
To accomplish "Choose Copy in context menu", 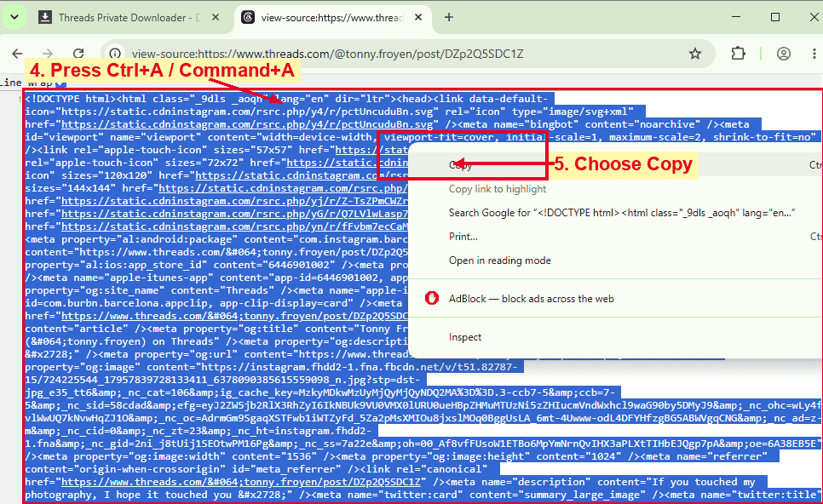I will click(x=615, y=164).
